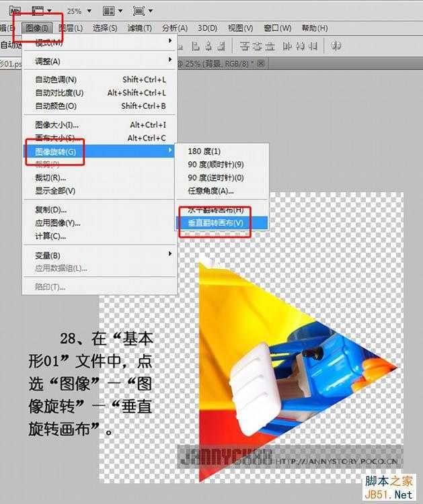Select 垂直翻转画布(V) option
The height and width of the screenshot is (504, 423).
click(222, 223)
